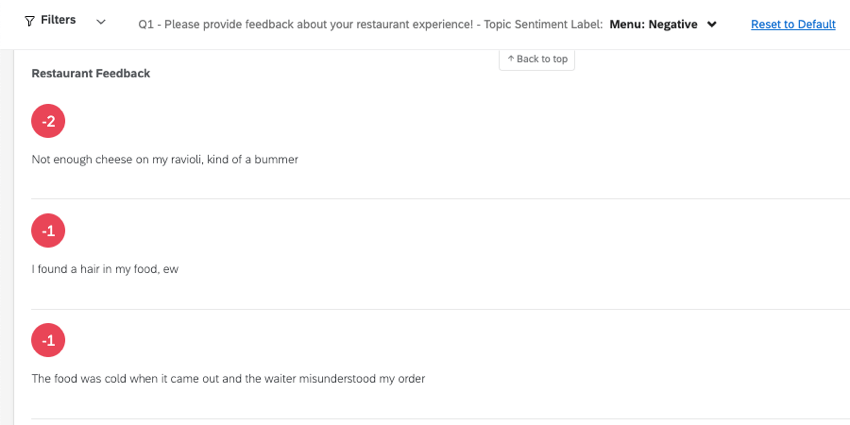Click the Reset to Default link
This screenshot has width=850, height=425.
[x=793, y=24]
